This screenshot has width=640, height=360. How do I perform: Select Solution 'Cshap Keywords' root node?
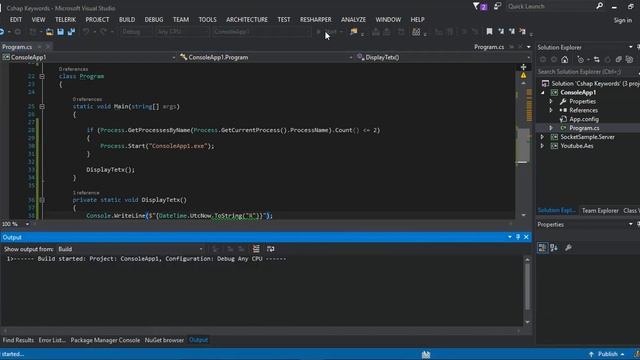(590, 84)
